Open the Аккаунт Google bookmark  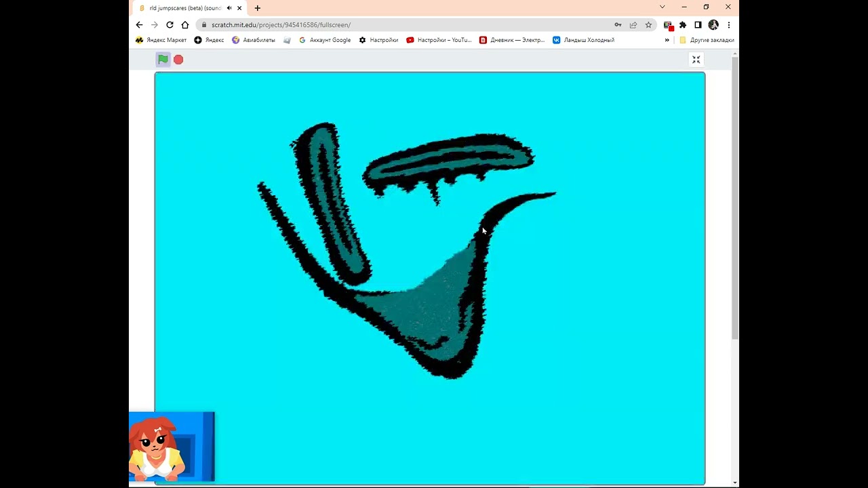click(x=325, y=40)
